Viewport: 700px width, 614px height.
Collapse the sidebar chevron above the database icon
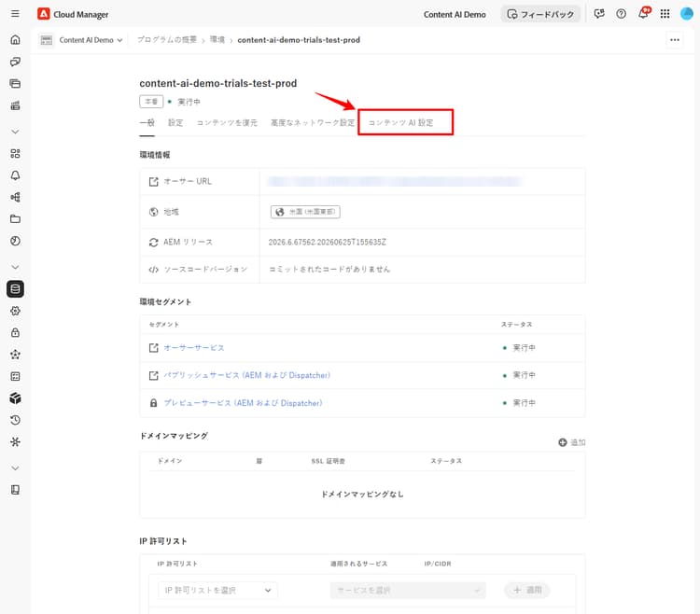point(15,267)
